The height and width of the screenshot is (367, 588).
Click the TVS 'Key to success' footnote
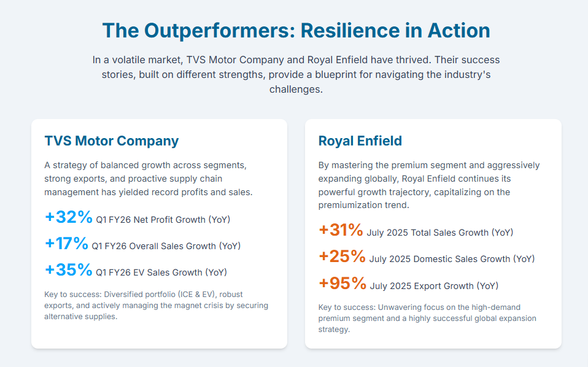pos(156,306)
